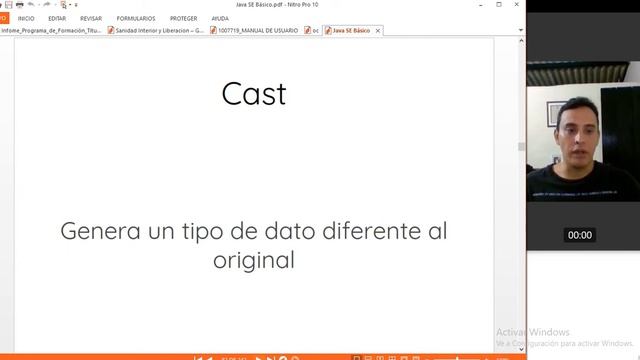Click the Print icon in quick access toolbar
This screenshot has height=360, width=640.
(x=20, y=4)
